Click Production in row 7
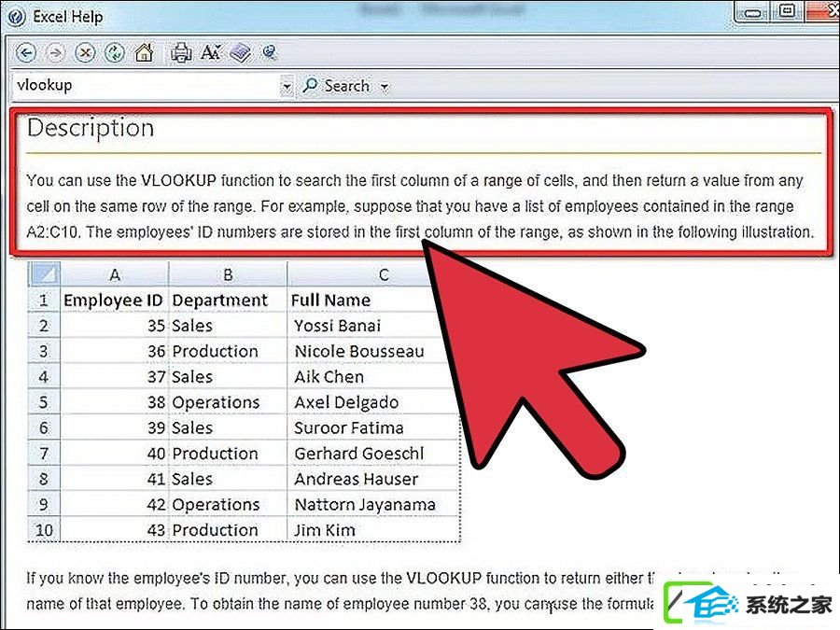This screenshot has width=840, height=630. pos(228,454)
